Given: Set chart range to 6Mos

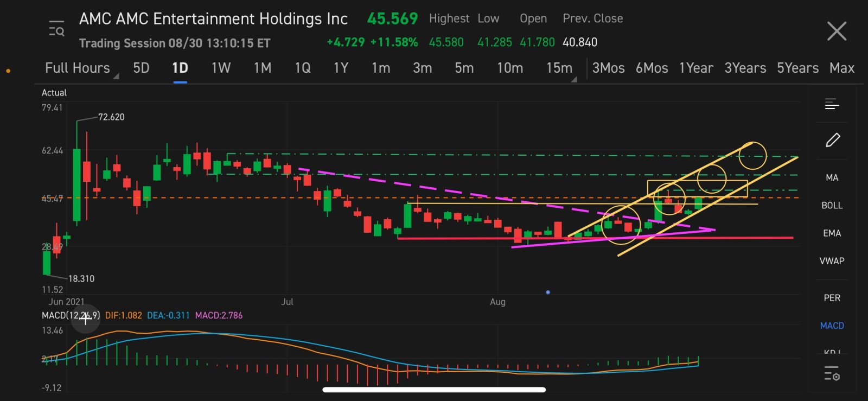Looking at the screenshot, I should (x=652, y=68).
